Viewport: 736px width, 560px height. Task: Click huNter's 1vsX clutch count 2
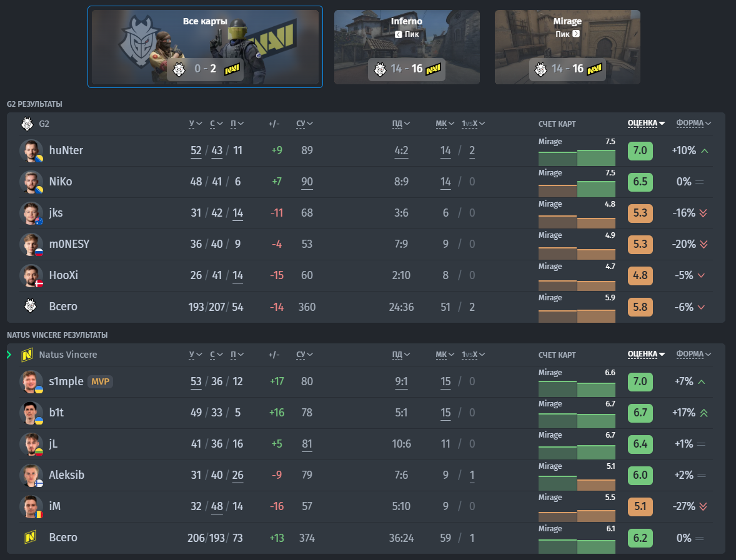tap(472, 150)
